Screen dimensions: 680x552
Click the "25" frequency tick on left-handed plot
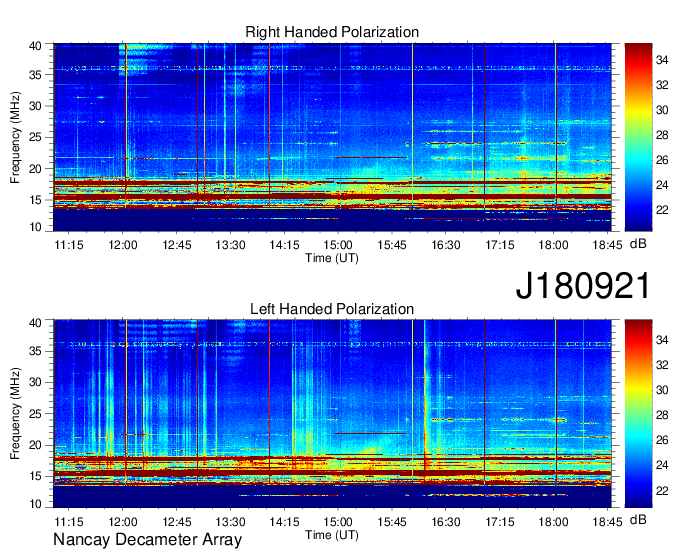35,414
